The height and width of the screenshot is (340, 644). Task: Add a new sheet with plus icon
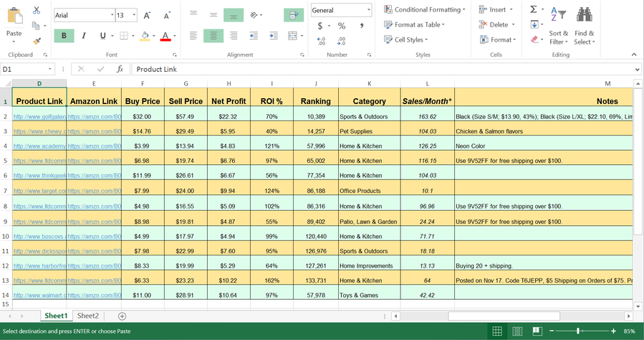pyautogui.click(x=122, y=316)
